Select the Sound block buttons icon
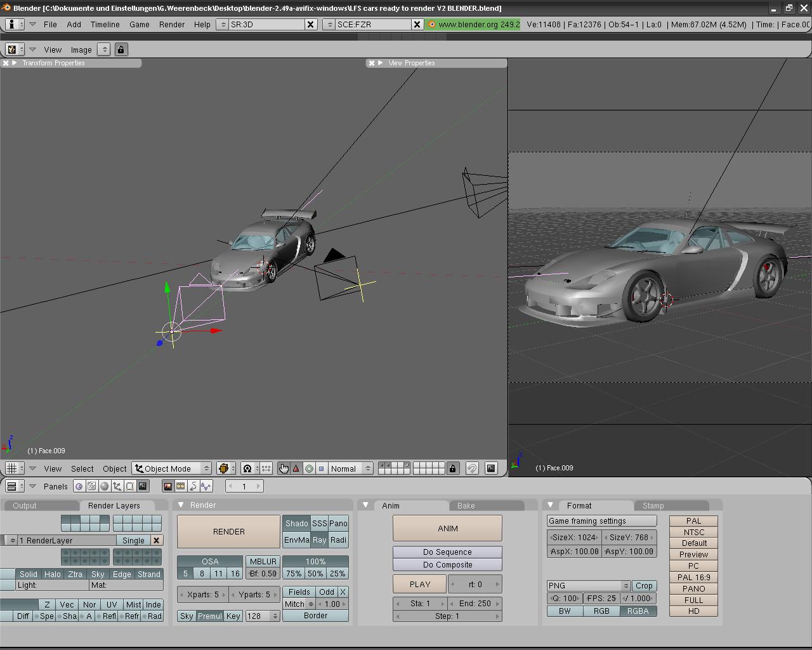Image resolution: width=812 pixels, height=650 pixels. [x=206, y=486]
